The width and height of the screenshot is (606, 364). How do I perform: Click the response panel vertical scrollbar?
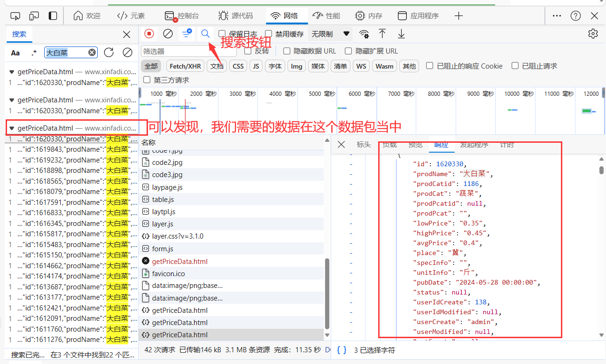(x=601, y=170)
